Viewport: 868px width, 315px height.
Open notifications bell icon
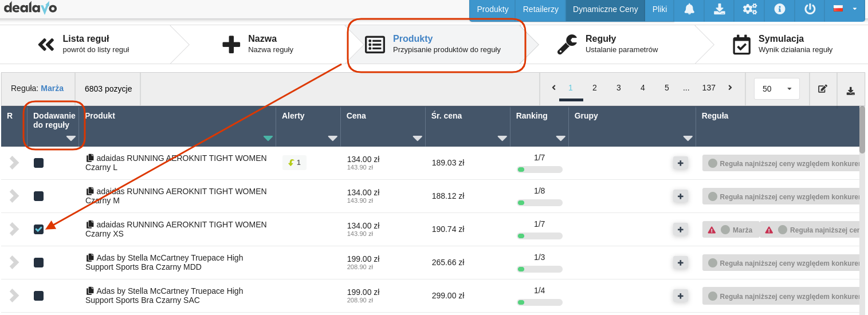pos(689,9)
